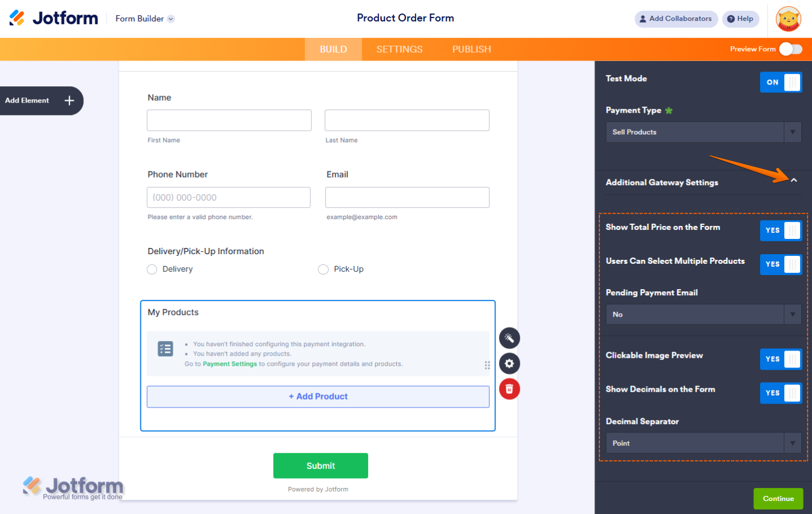
Task: Open the PUBLISH tab
Action: click(471, 49)
